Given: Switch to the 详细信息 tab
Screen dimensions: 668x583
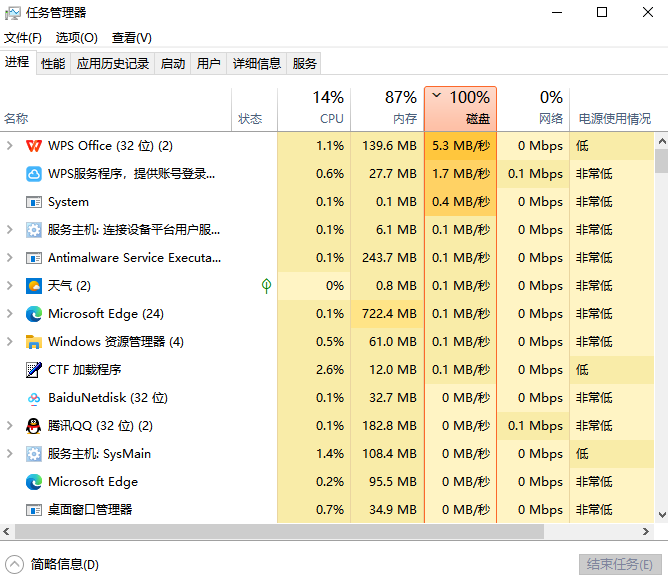Looking at the screenshot, I should (257, 63).
